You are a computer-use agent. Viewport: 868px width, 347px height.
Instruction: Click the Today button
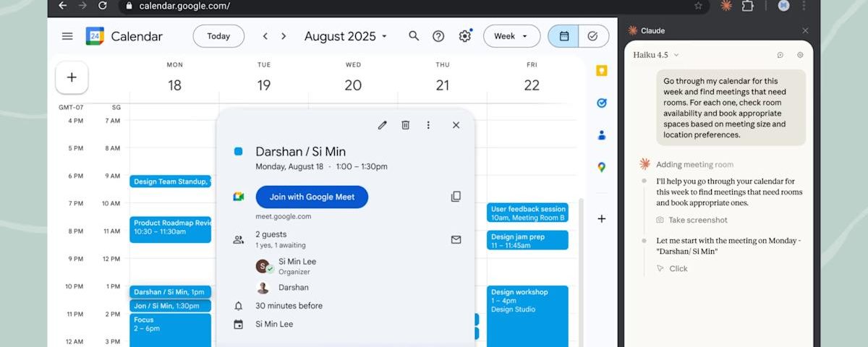[x=218, y=36]
